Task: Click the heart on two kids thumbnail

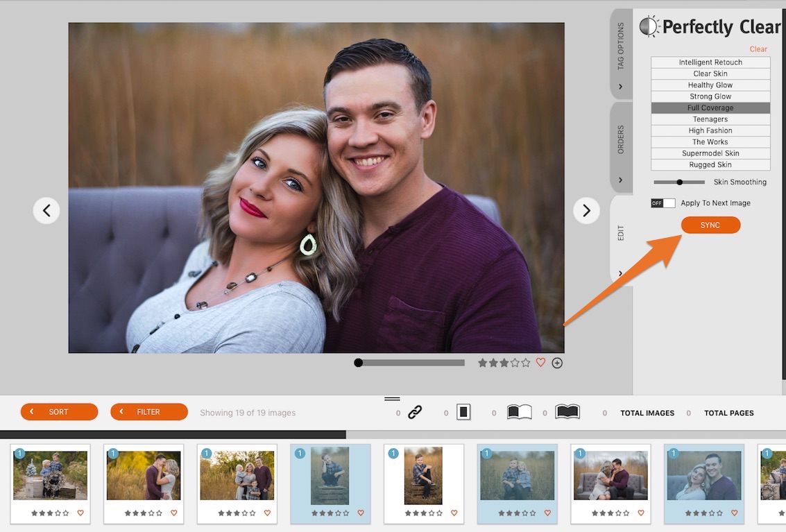Action: (547, 513)
